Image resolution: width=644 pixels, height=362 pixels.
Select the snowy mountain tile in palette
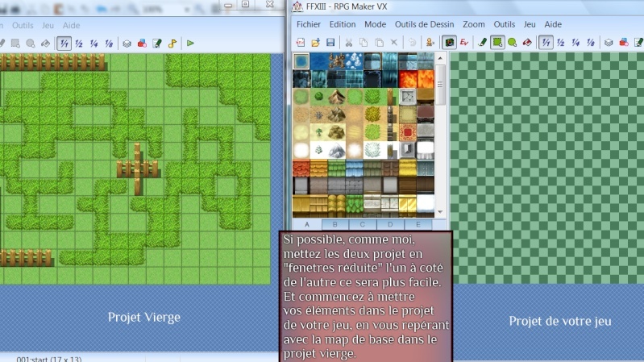point(337,150)
